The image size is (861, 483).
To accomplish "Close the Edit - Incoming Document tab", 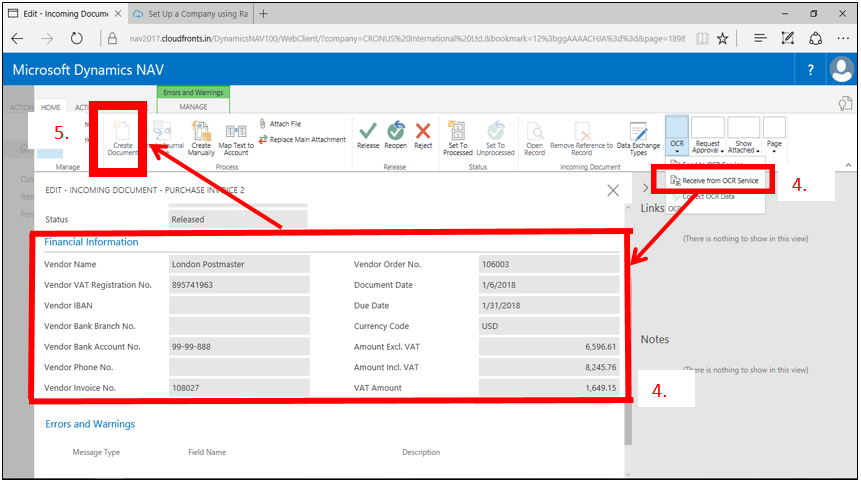I will point(118,14).
